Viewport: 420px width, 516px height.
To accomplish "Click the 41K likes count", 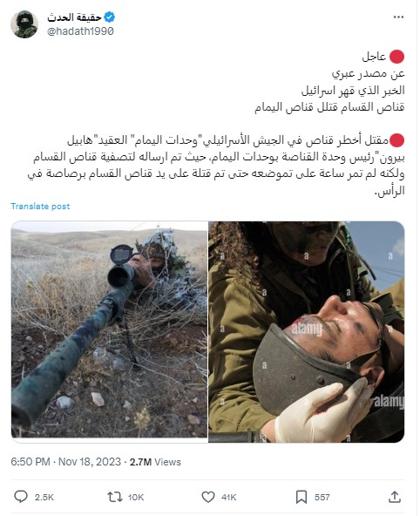I will tap(229, 497).
